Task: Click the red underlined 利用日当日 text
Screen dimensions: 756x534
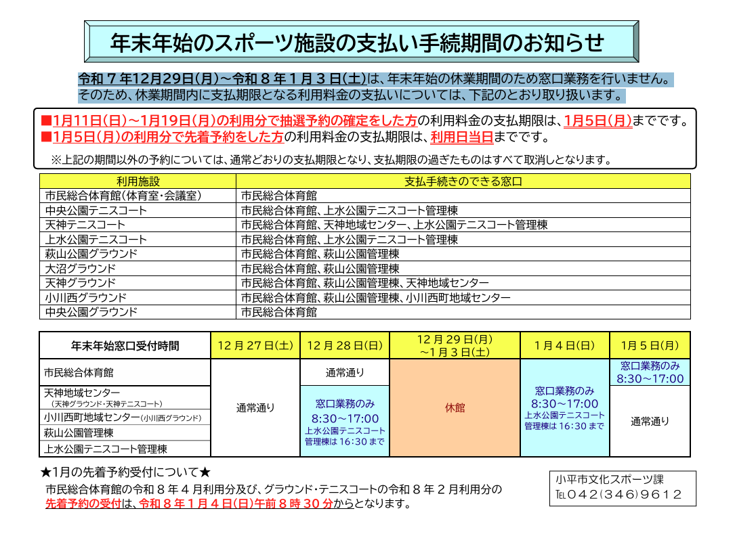Action: pos(461,137)
